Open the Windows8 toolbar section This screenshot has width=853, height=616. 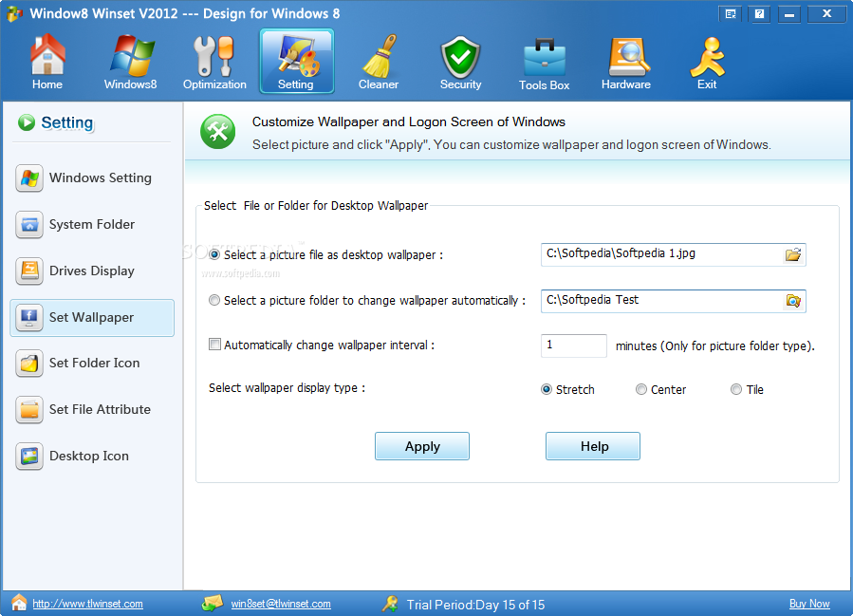point(131,62)
